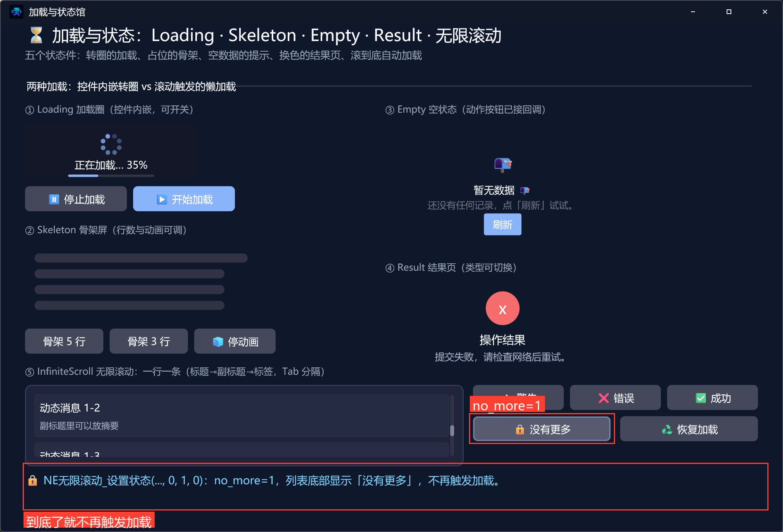Switch the result type to 错误
This screenshot has height=532, width=783.
[615, 397]
